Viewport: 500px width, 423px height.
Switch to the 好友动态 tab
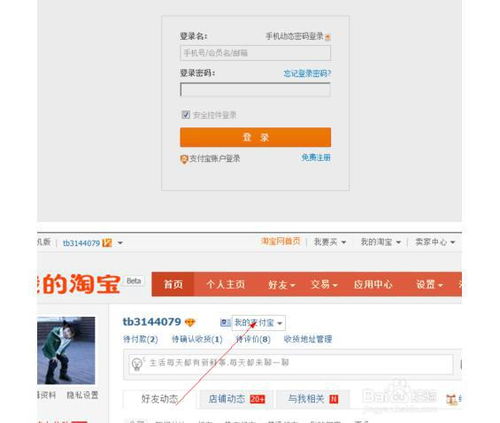[159, 399]
